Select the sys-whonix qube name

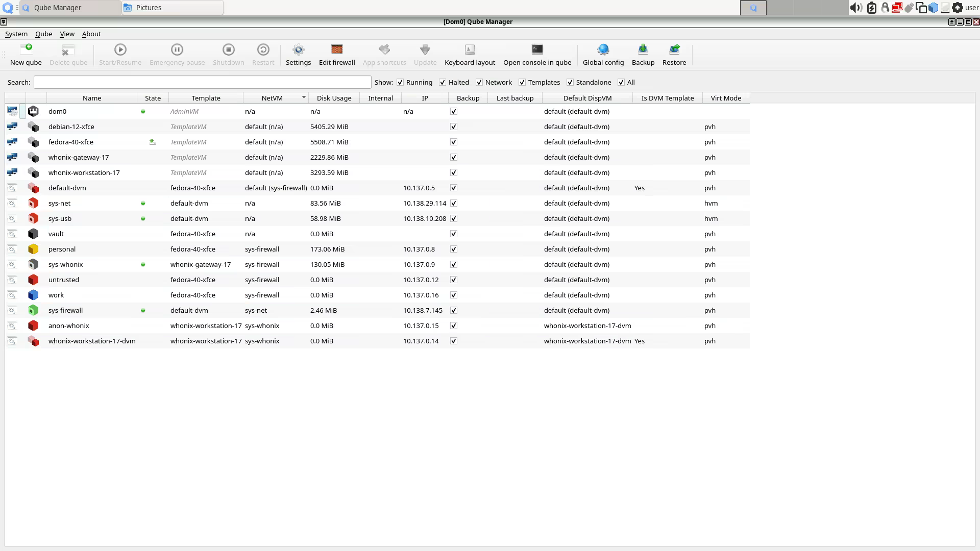click(66, 264)
